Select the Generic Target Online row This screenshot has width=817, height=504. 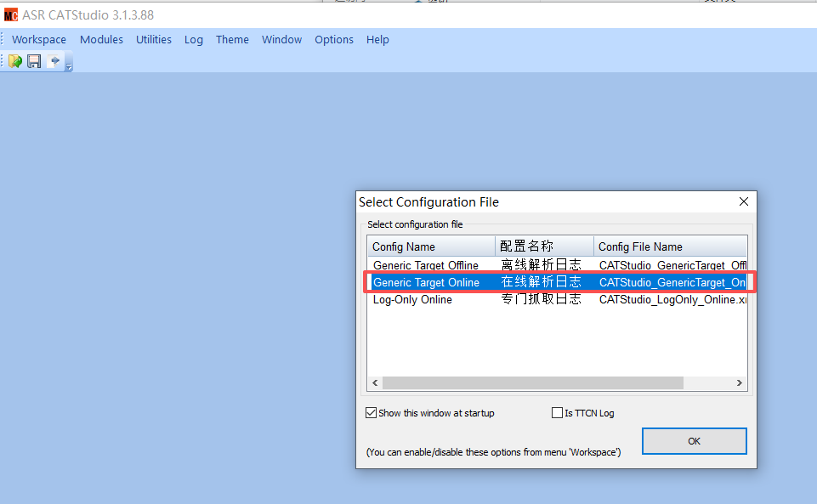pos(558,282)
